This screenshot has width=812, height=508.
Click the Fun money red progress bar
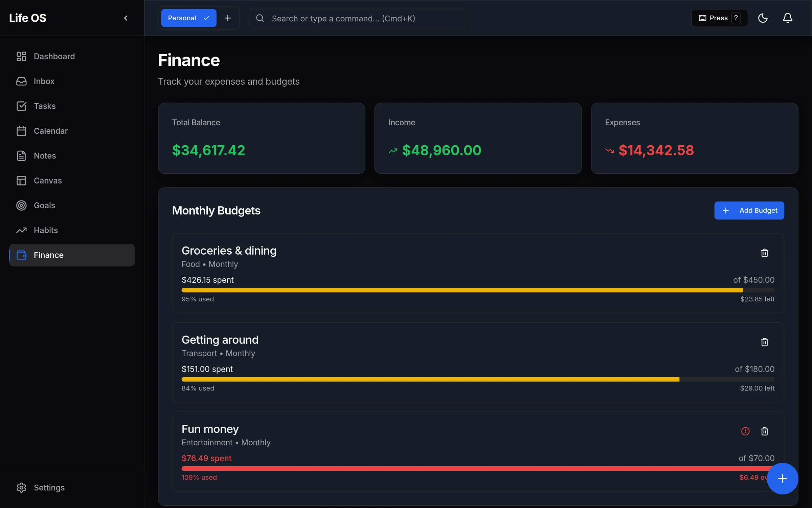pos(478,468)
